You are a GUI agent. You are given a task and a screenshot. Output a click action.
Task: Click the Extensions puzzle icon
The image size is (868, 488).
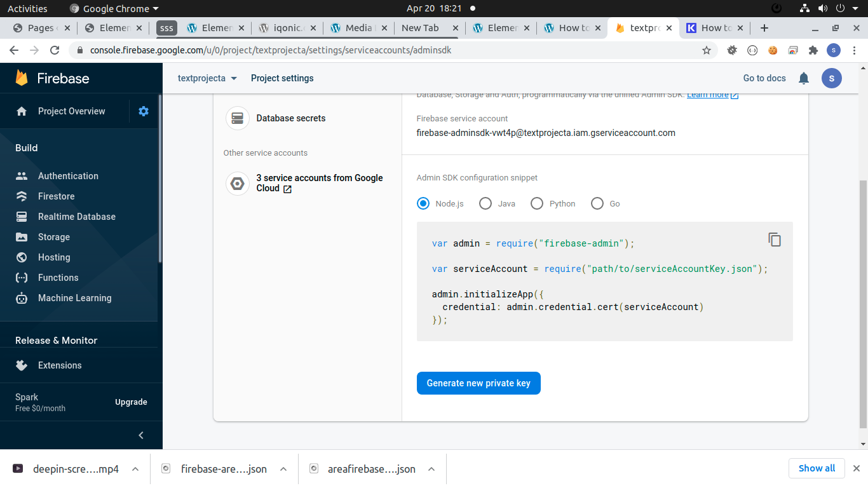coord(22,365)
